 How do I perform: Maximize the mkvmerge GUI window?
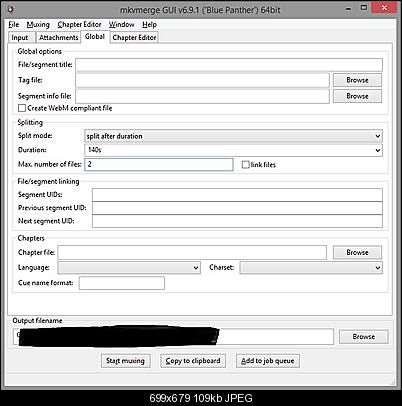(x=364, y=8)
